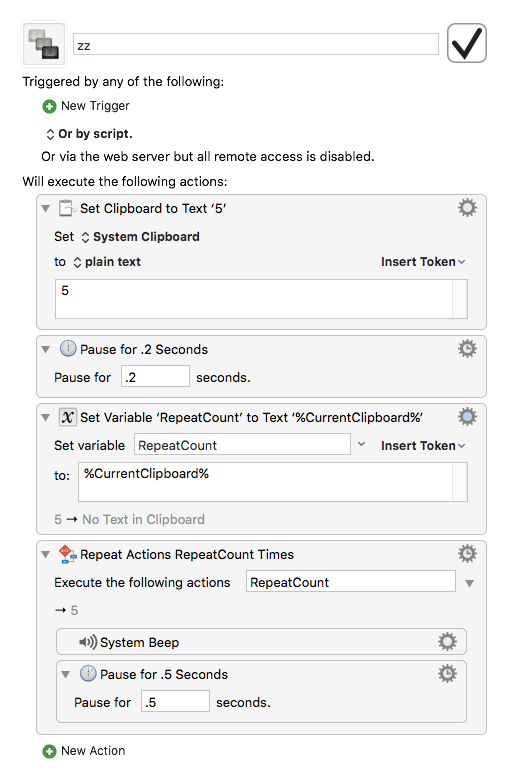
Task: Open the Or by script popup
Action: (89, 134)
